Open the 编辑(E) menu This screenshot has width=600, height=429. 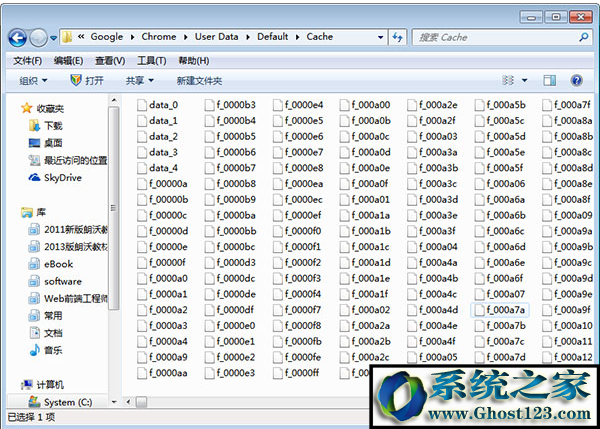68,61
